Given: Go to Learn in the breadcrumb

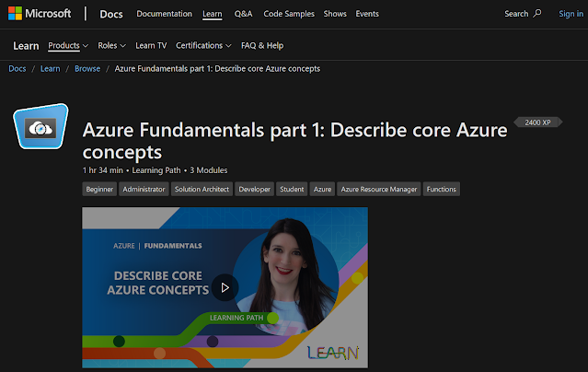Looking at the screenshot, I should point(51,69).
